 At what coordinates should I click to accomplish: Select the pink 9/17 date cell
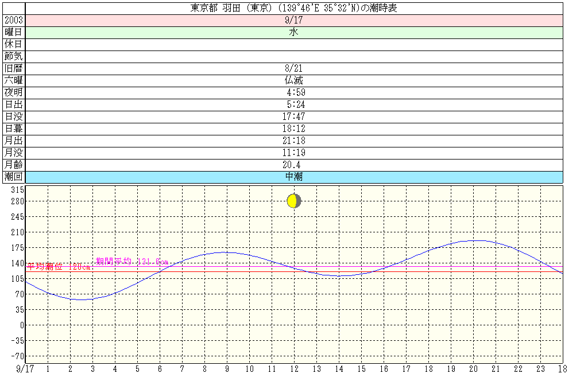coord(294,20)
